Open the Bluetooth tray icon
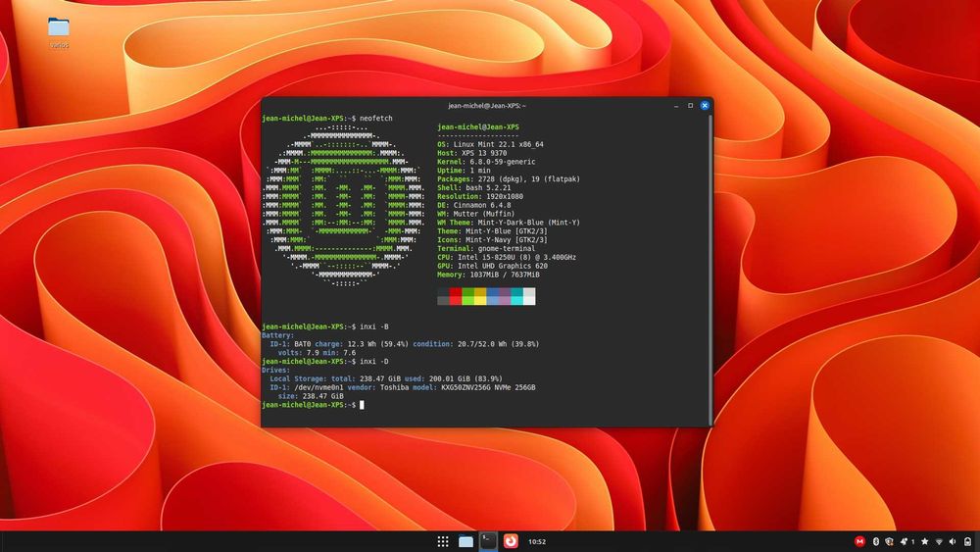Screen dimensions: 980x552 click(875, 541)
